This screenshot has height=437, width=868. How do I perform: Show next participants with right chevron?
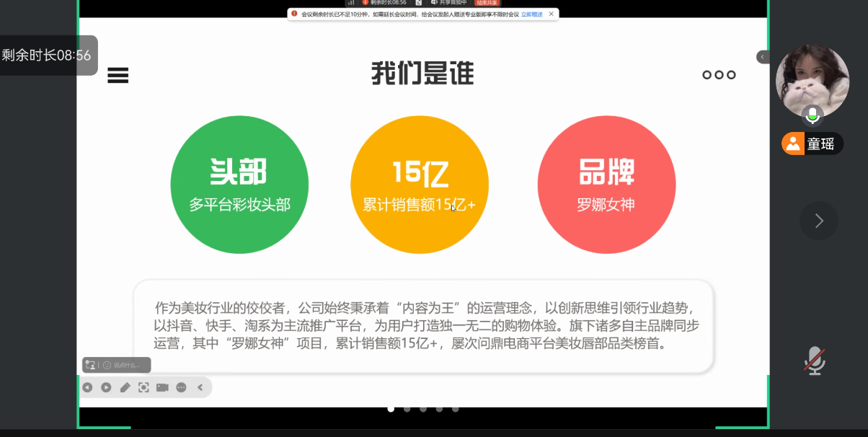(x=818, y=221)
